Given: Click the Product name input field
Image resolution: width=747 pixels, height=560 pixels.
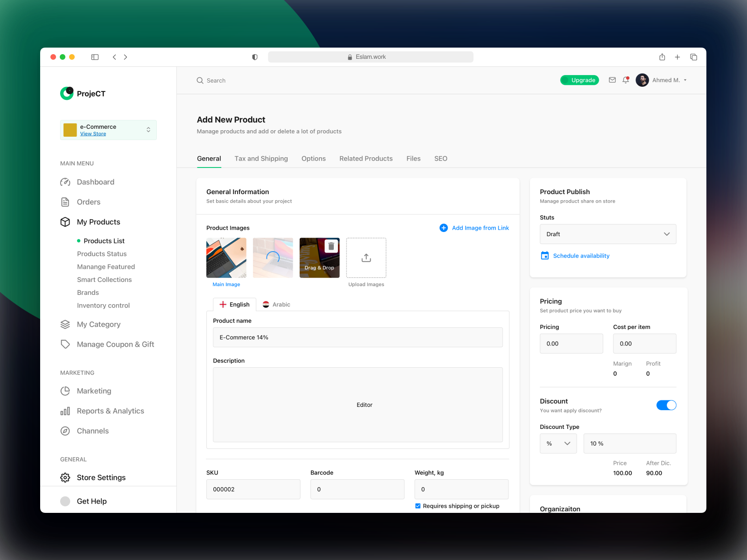Looking at the screenshot, I should (x=358, y=337).
